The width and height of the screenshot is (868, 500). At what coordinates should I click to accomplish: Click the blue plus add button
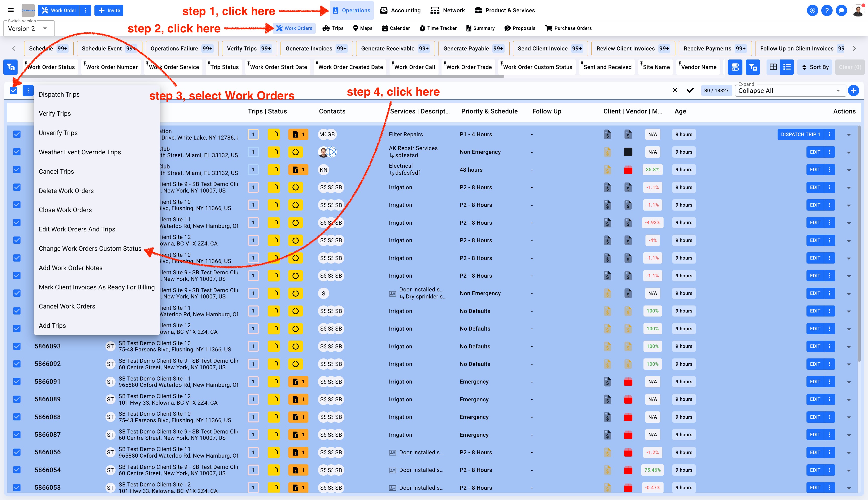click(x=853, y=91)
